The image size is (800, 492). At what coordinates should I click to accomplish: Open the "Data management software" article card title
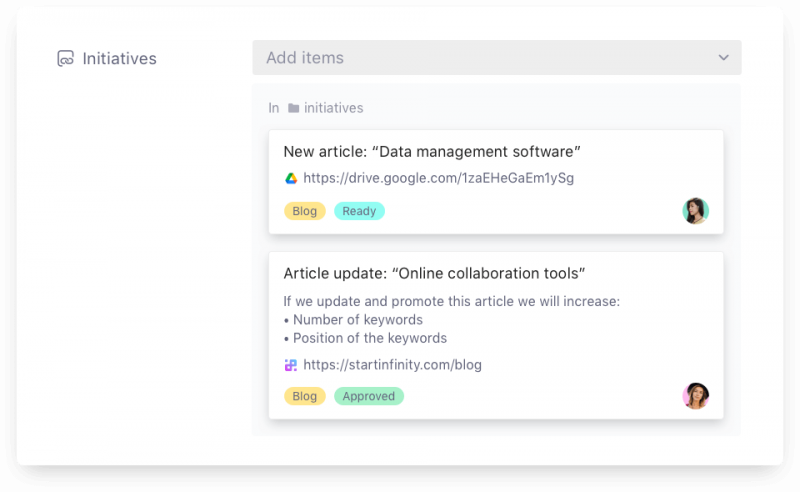pos(432,151)
